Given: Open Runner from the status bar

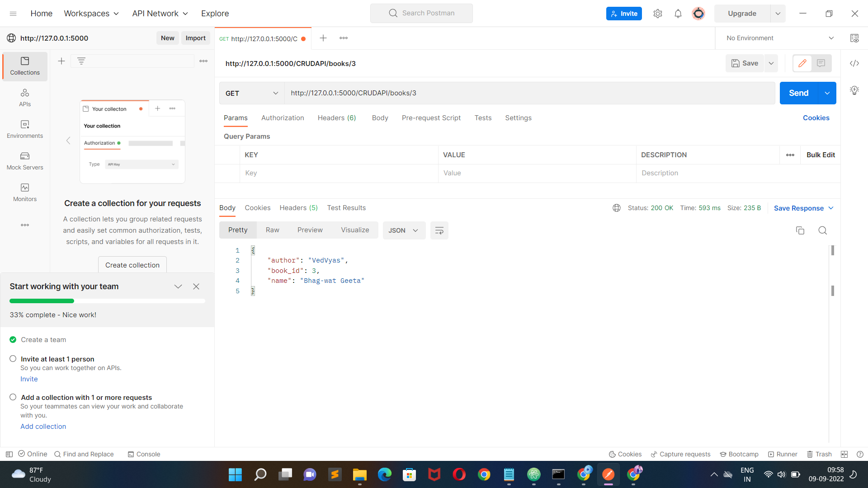Looking at the screenshot, I should (x=783, y=454).
